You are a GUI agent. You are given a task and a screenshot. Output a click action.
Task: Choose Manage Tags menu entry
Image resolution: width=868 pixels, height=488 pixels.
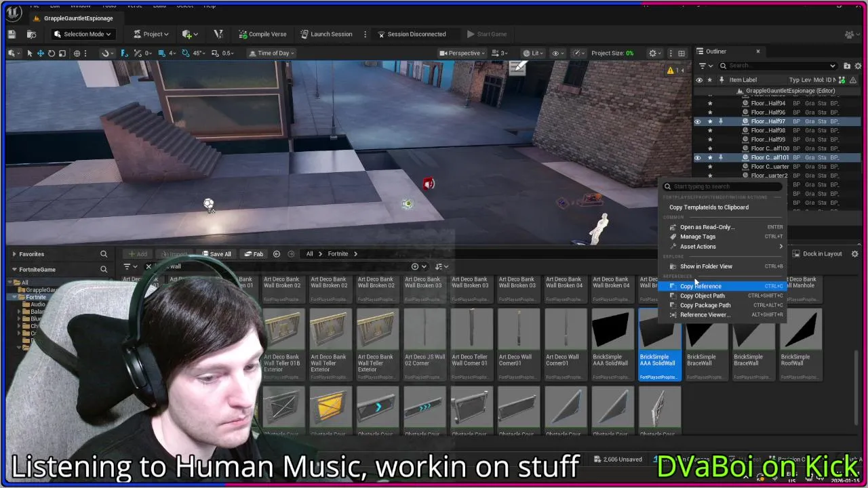click(x=723, y=237)
